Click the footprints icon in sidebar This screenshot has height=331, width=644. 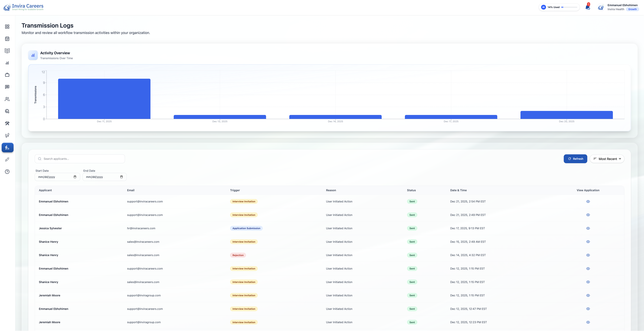pyautogui.click(x=7, y=135)
